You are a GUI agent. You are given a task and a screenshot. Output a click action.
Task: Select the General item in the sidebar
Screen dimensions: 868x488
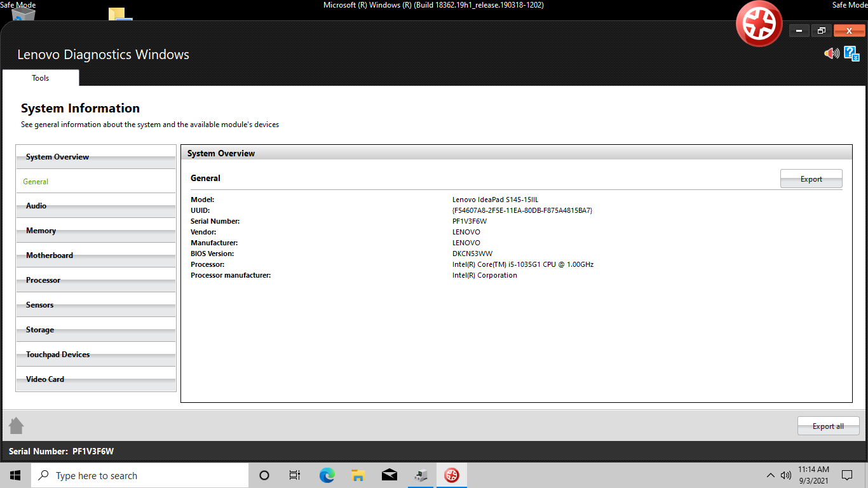pos(96,181)
